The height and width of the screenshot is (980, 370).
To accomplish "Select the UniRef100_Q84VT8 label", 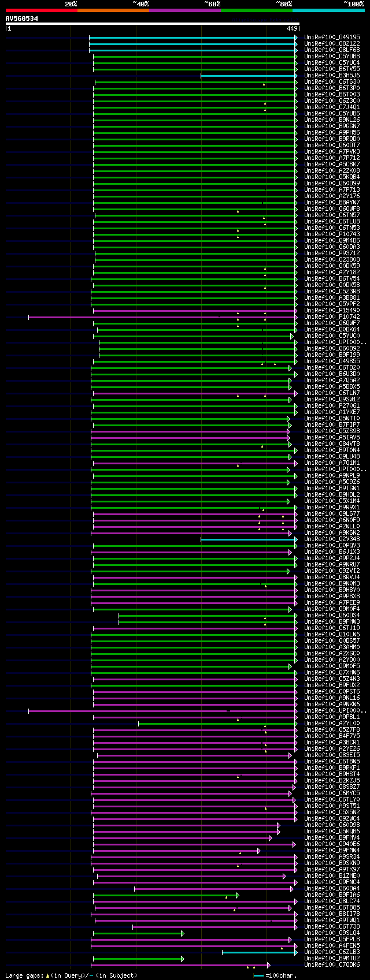I will pos(332,444).
